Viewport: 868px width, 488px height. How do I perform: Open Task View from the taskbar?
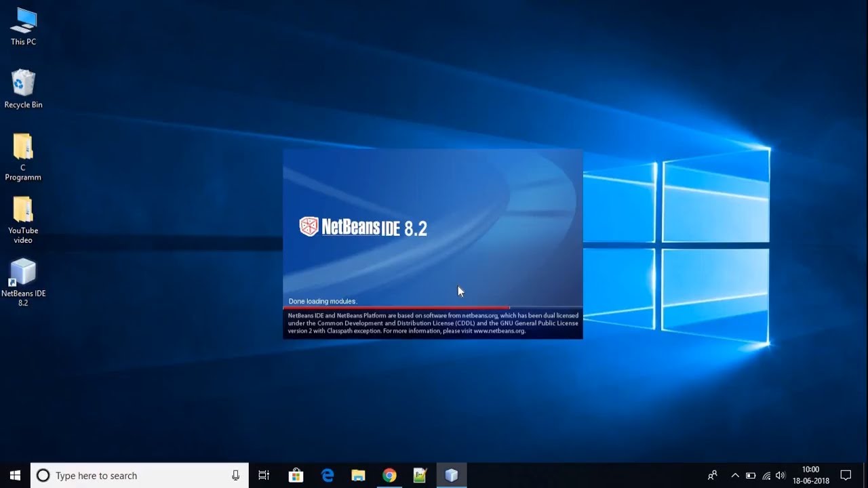coord(264,476)
